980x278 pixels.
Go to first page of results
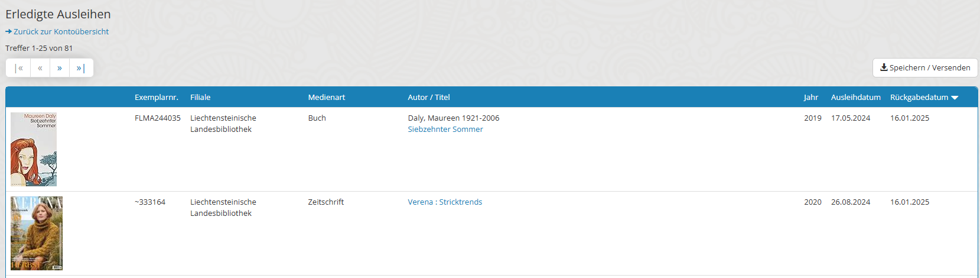pyautogui.click(x=18, y=68)
